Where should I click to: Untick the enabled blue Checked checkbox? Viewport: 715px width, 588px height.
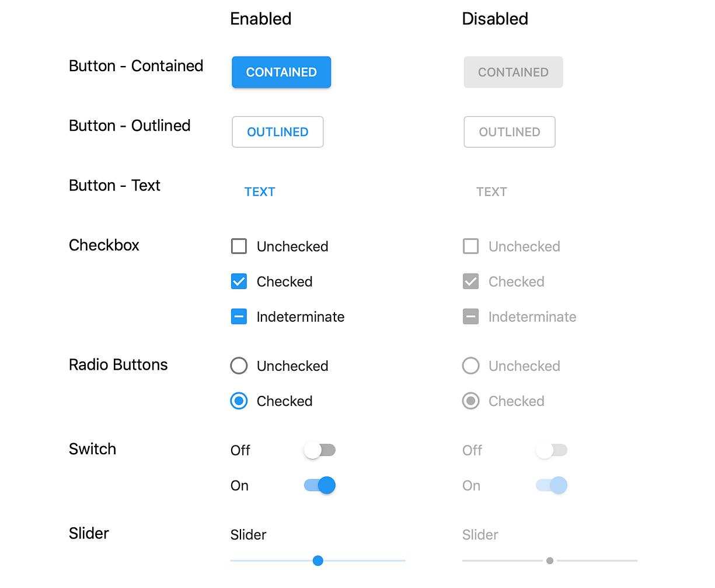tap(239, 281)
